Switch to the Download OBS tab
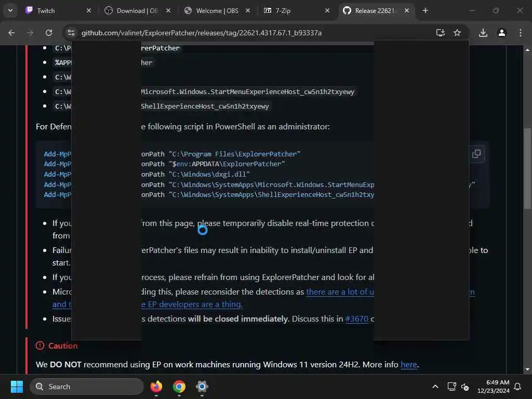 coord(137,10)
